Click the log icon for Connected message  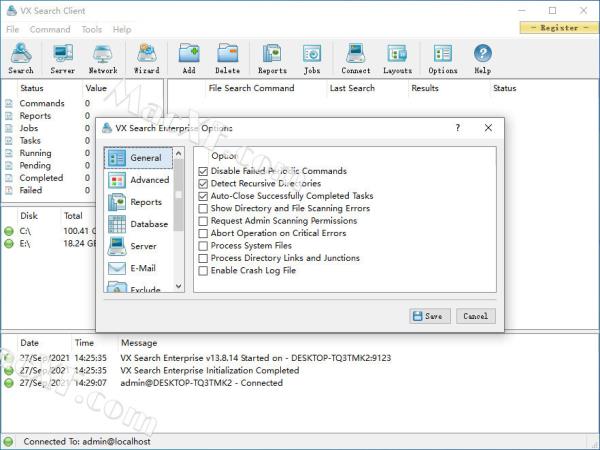9,383
